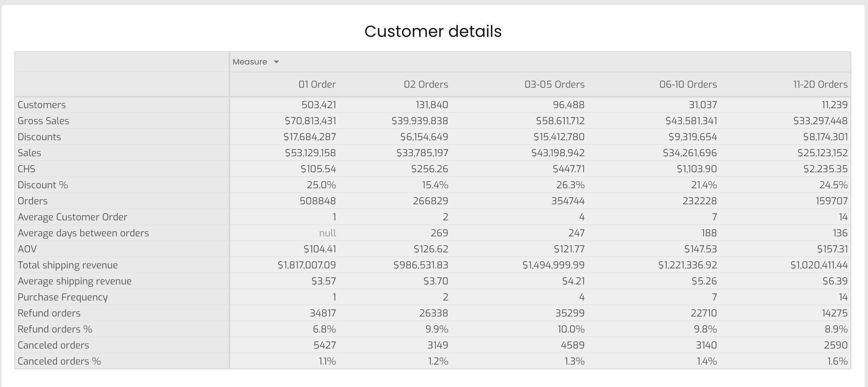Open the Measure dropdown arrow
The image size is (868, 387).
[x=276, y=62]
